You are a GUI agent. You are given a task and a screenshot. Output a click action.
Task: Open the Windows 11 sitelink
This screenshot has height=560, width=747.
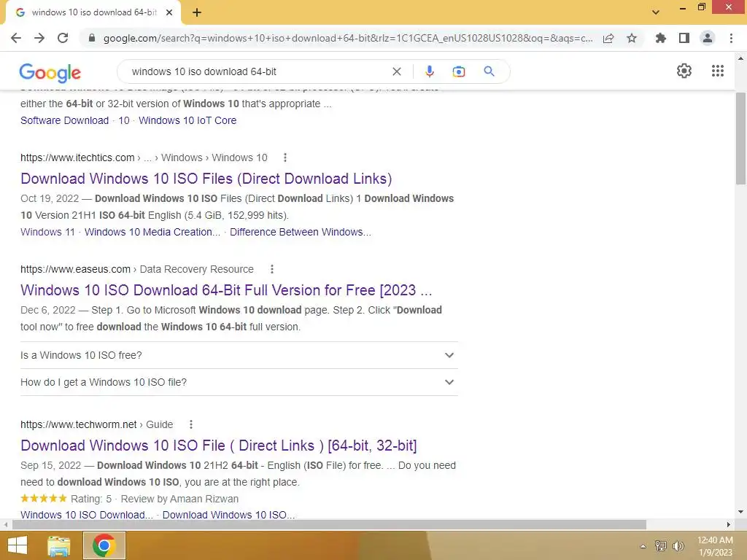coord(47,232)
